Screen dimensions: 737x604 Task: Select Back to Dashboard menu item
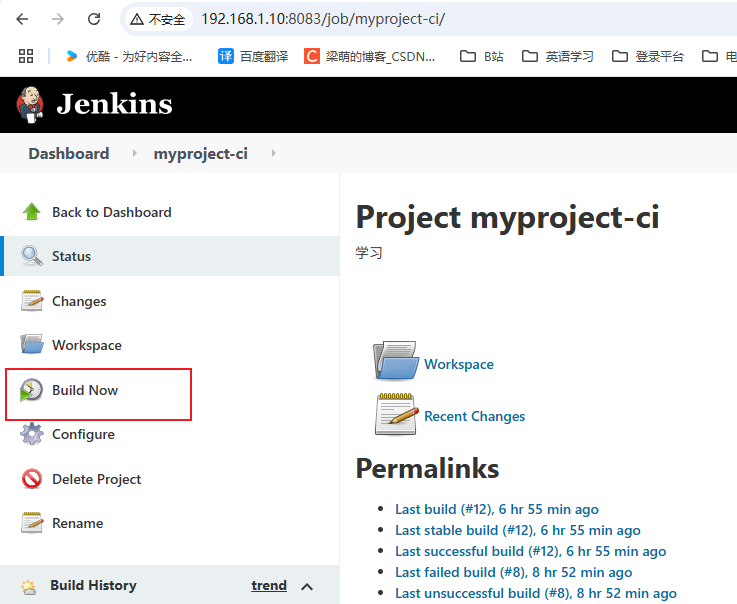click(x=111, y=212)
